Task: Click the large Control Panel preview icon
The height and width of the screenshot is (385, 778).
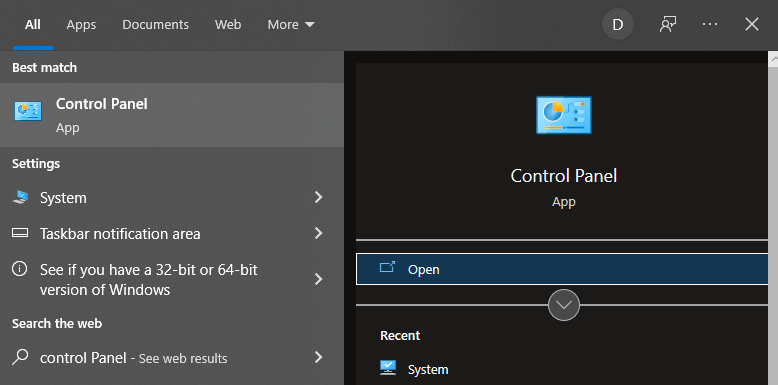Action: point(564,115)
